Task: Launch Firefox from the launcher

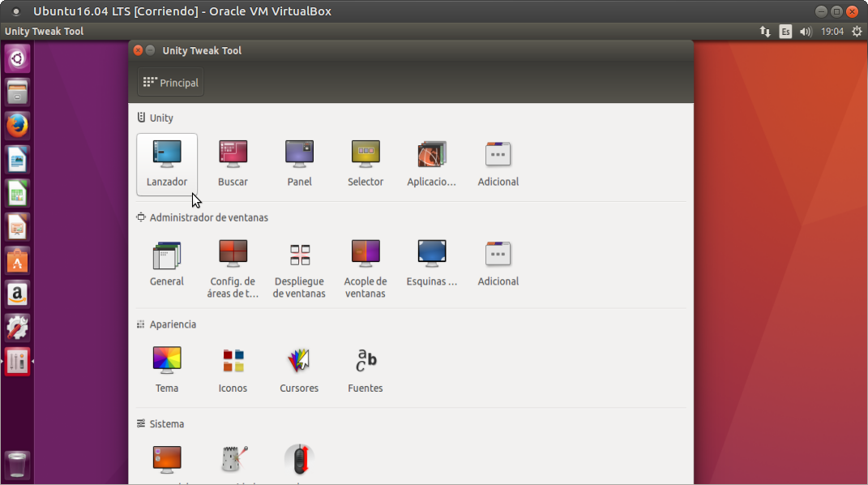Action: click(x=17, y=126)
